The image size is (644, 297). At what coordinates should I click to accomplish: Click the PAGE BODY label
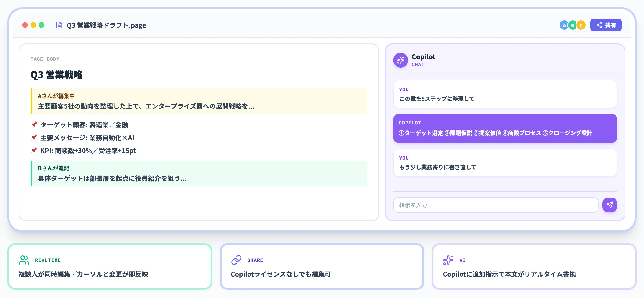tap(45, 59)
